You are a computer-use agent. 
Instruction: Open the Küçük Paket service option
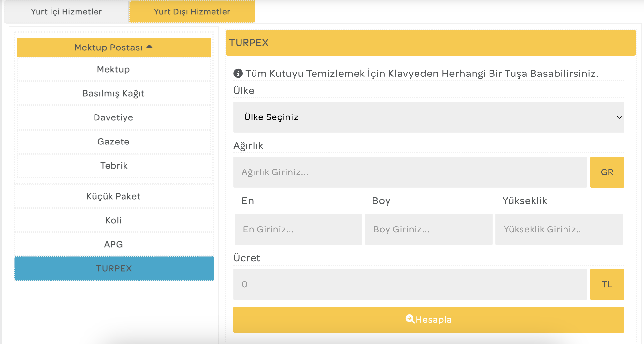click(113, 196)
